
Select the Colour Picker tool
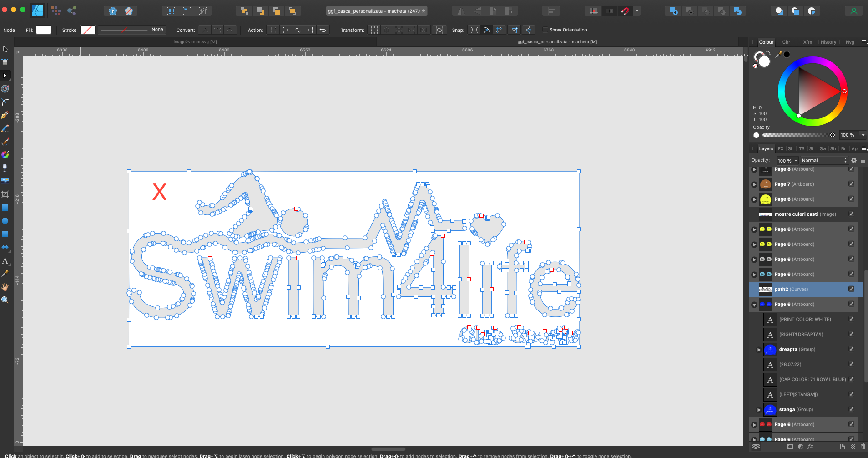5,274
